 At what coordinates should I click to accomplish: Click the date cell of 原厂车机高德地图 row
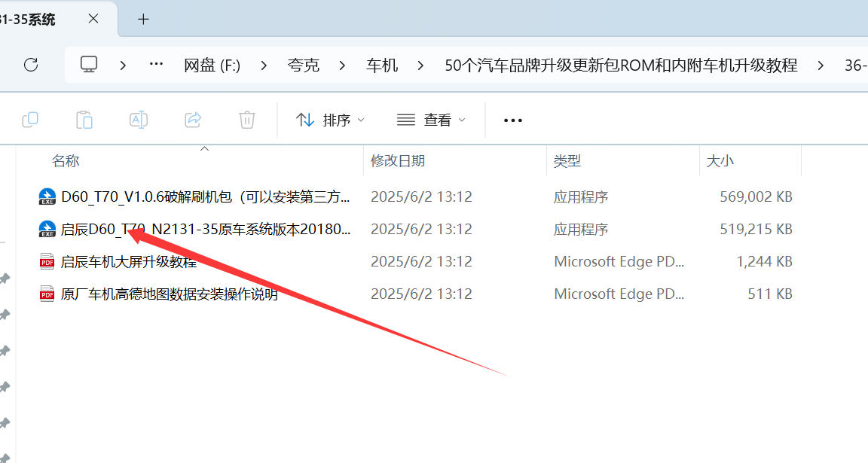pos(421,294)
